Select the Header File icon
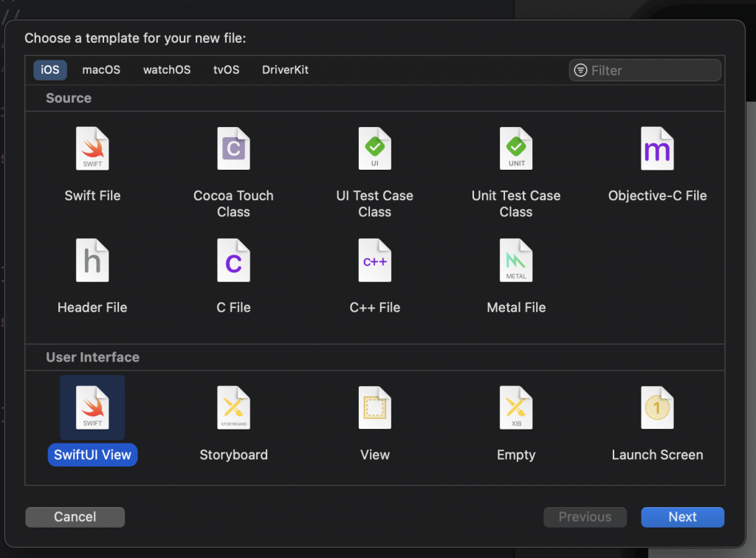Image resolution: width=756 pixels, height=558 pixels. point(92,261)
